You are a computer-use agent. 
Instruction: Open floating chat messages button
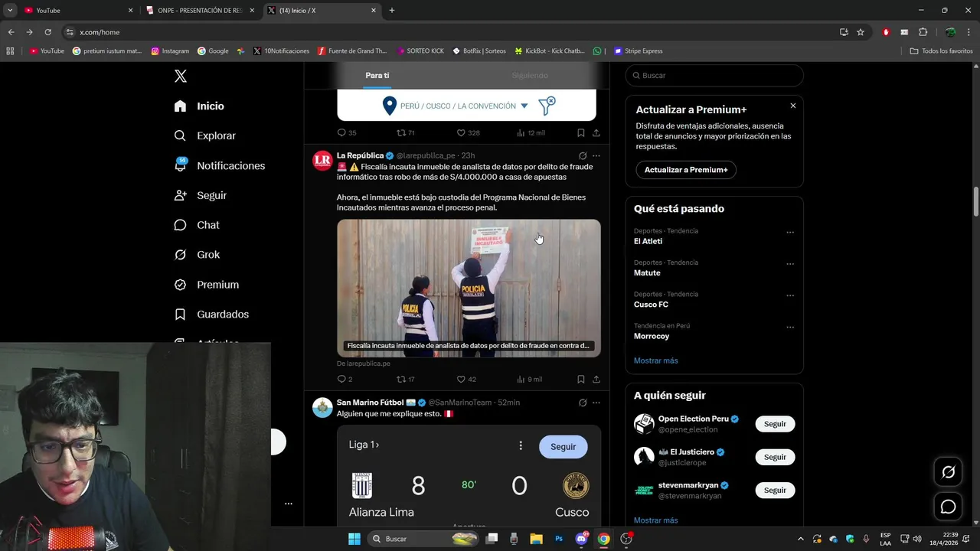(x=948, y=507)
